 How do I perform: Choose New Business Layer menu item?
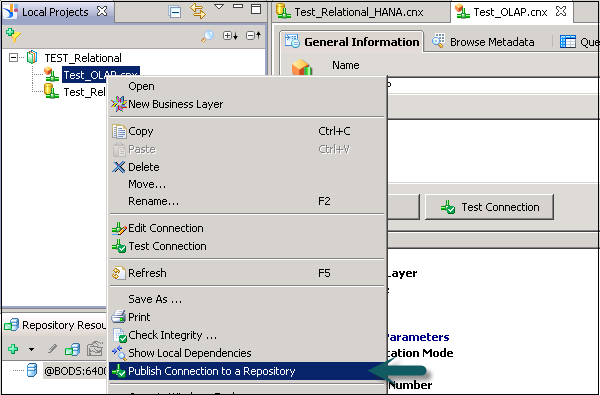pyautogui.click(x=247, y=104)
